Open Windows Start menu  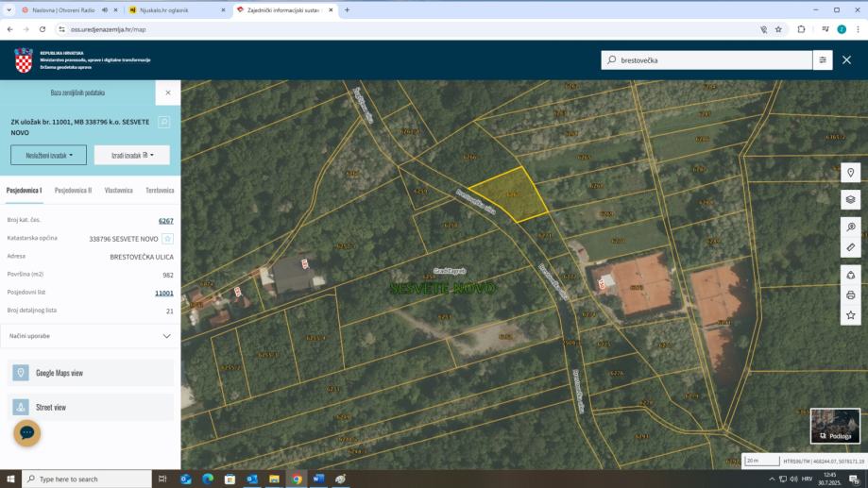point(10,480)
